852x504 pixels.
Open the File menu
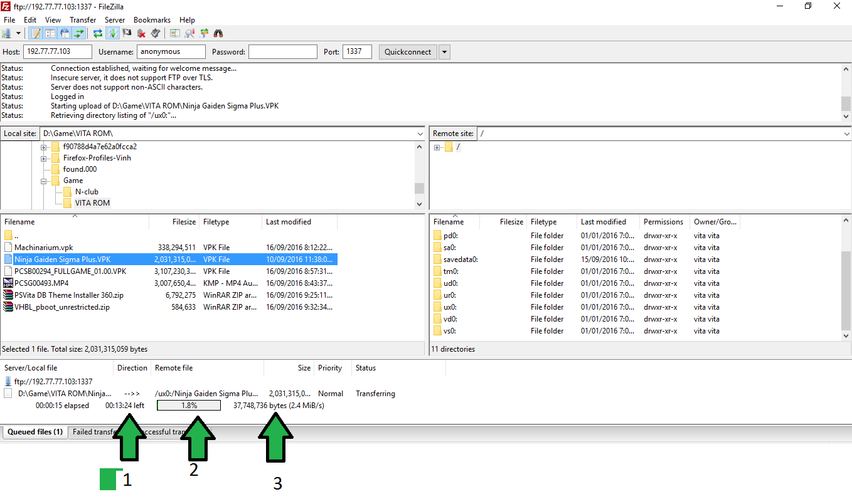(x=9, y=20)
